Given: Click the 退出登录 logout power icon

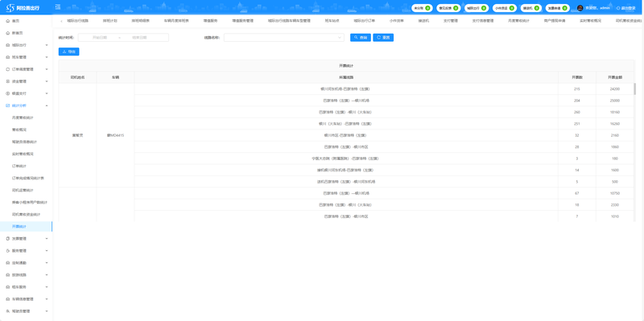Looking at the screenshot, I should [x=618, y=8].
